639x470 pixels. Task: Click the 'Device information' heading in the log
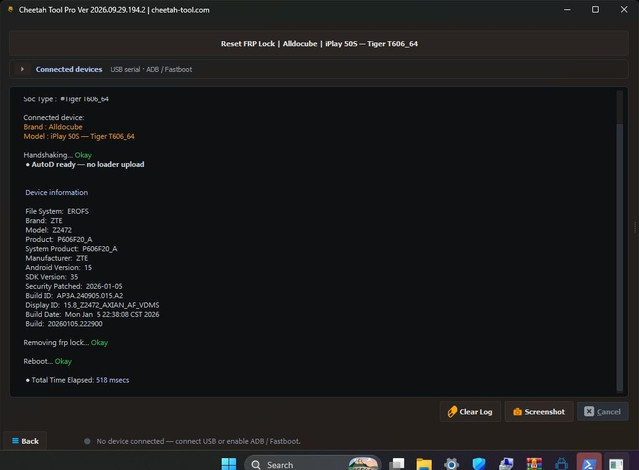(57, 192)
